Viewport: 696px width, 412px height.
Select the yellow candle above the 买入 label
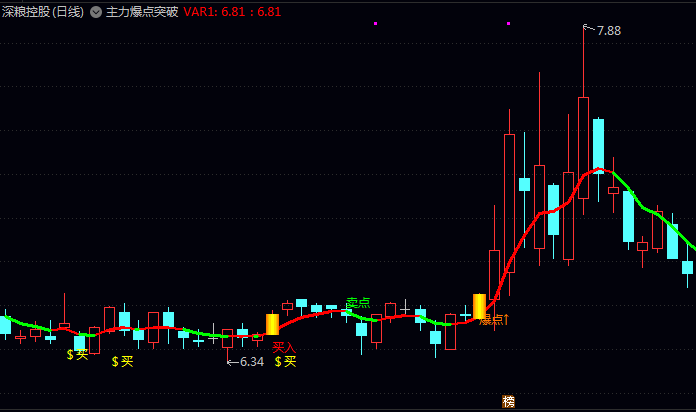(x=272, y=324)
